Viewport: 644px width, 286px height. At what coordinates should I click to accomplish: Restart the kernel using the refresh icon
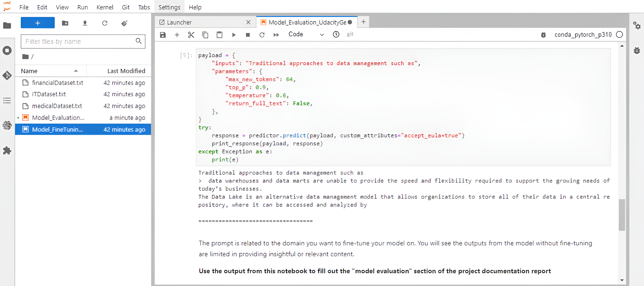(x=262, y=35)
